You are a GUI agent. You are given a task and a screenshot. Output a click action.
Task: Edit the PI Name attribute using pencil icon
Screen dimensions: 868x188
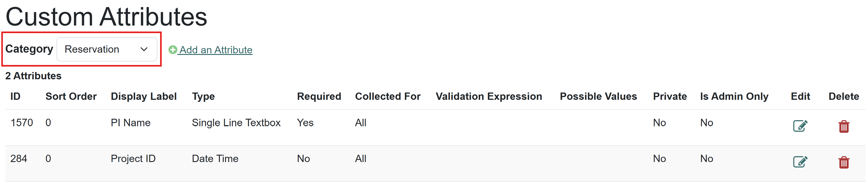click(800, 126)
